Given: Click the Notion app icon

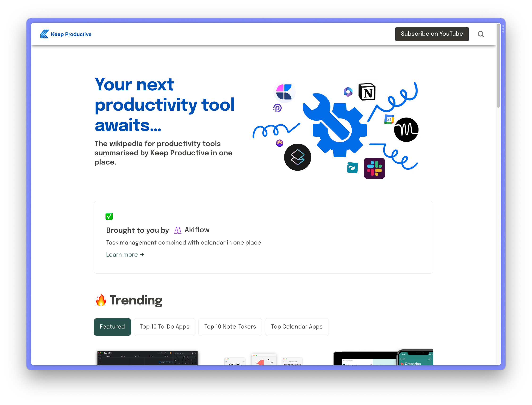Looking at the screenshot, I should tap(367, 92).
